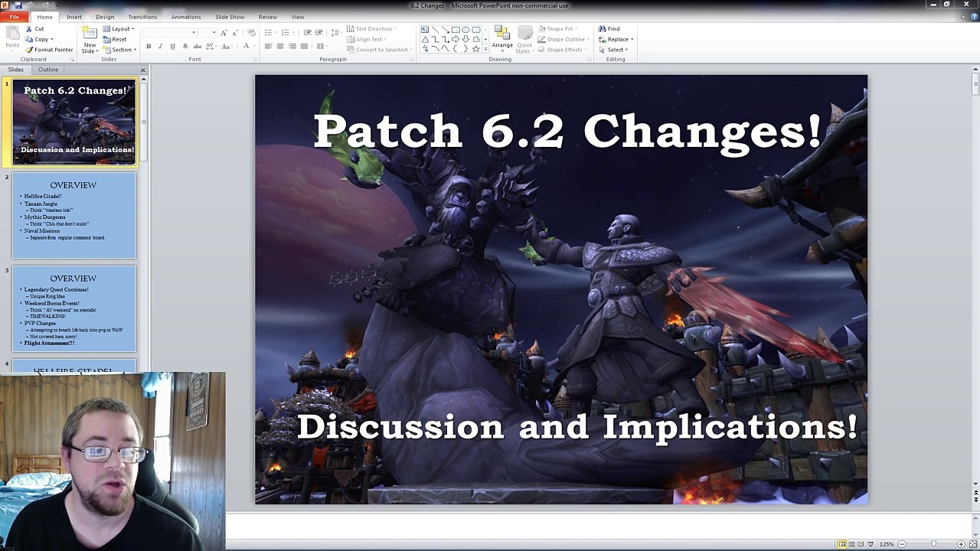Justify the text
The image size is (980, 551).
(x=304, y=47)
